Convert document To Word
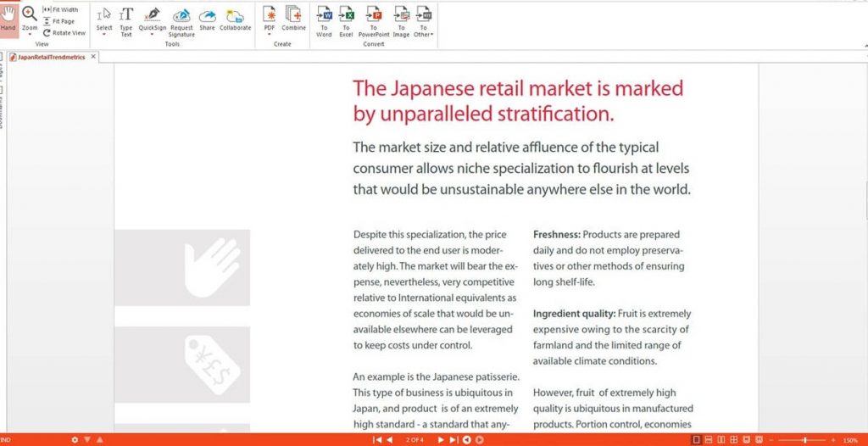 coord(324,20)
